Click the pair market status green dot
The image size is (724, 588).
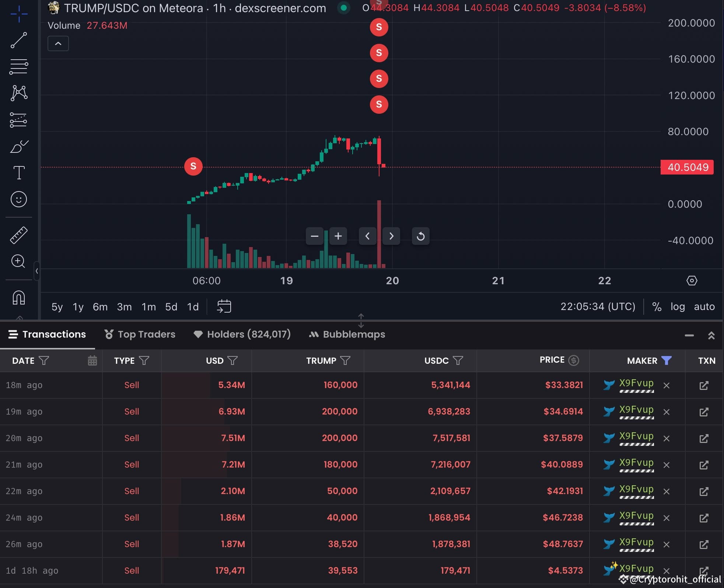pyautogui.click(x=343, y=8)
